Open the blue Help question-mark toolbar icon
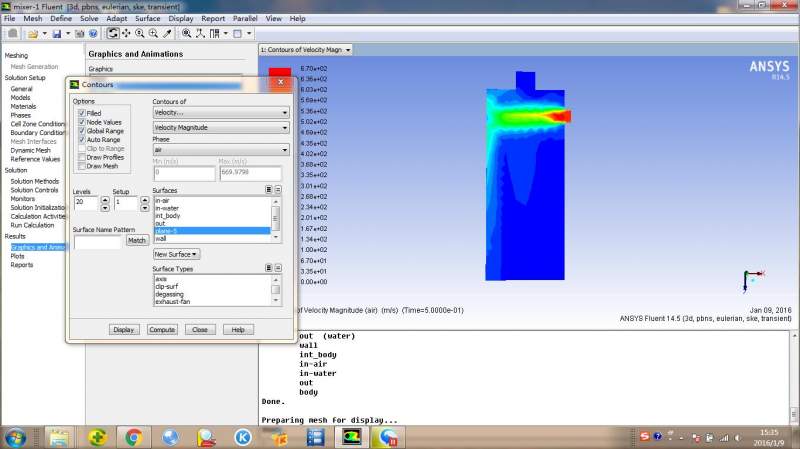800x449 pixels. 93,34
